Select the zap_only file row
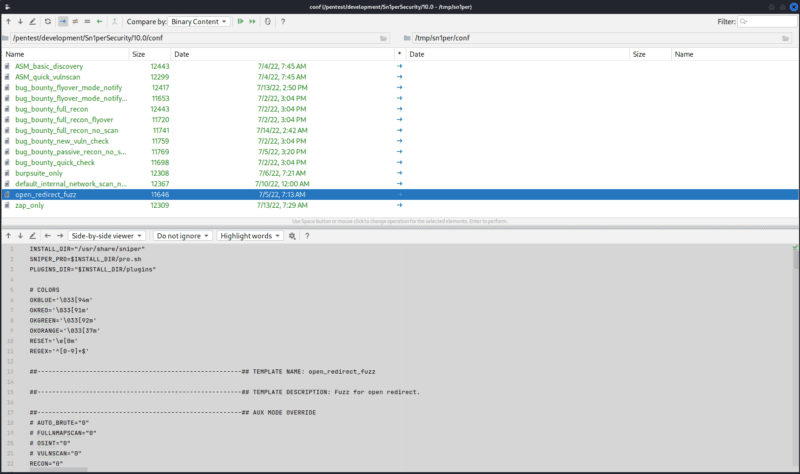This screenshot has width=800, height=474. point(400,206)
